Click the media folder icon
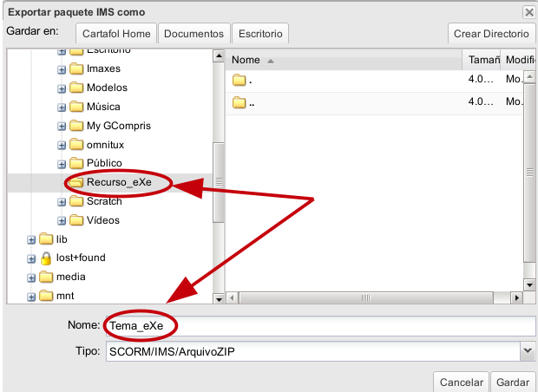Image resolution: width=538 pixels, height=392 pixels. point(47,278)
